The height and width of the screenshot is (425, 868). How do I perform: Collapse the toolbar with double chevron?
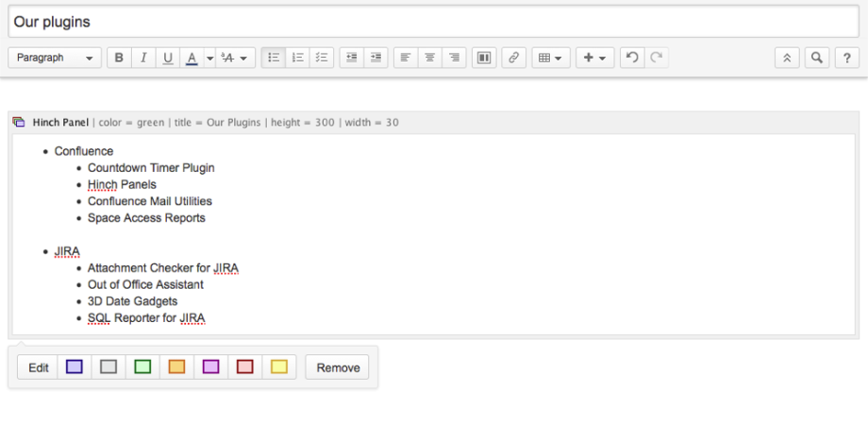tap(787, 58)
